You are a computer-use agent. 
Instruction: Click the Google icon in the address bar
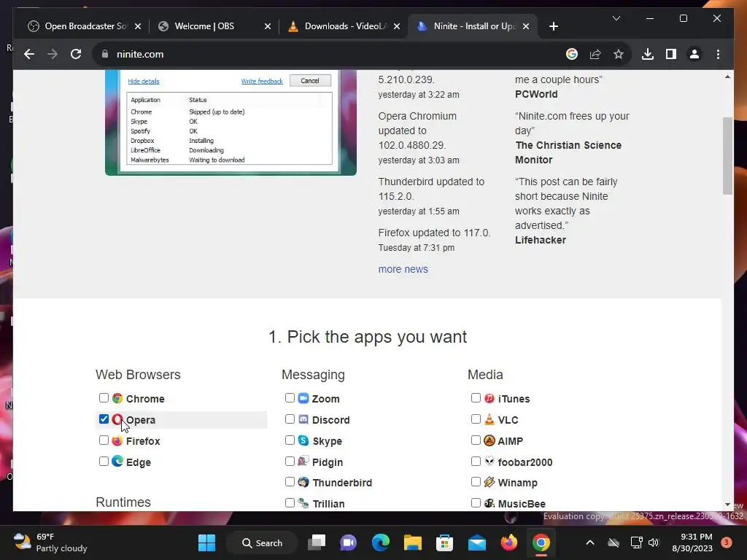pos(572,54)
